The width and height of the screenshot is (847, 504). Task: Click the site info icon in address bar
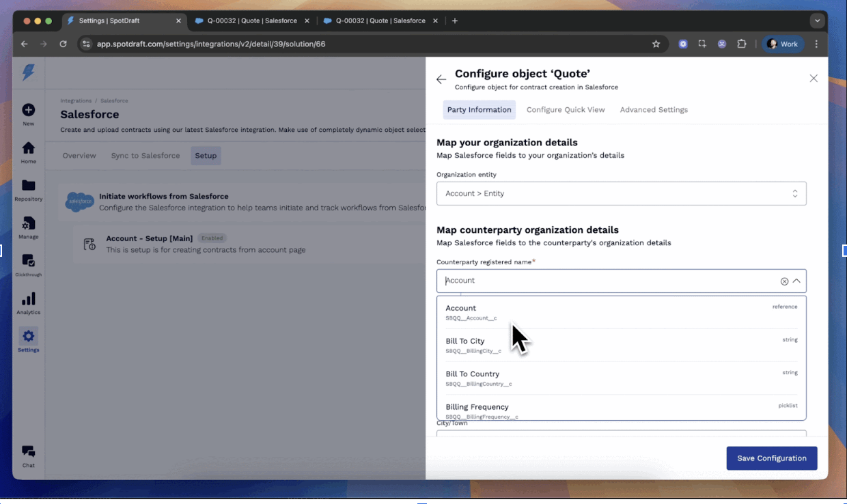click(x=86, y=44)
